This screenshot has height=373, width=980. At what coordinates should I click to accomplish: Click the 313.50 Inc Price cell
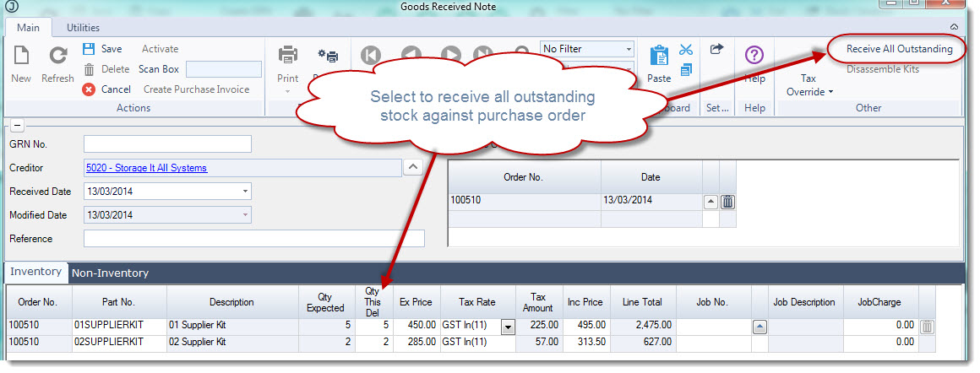click(586, 343)
